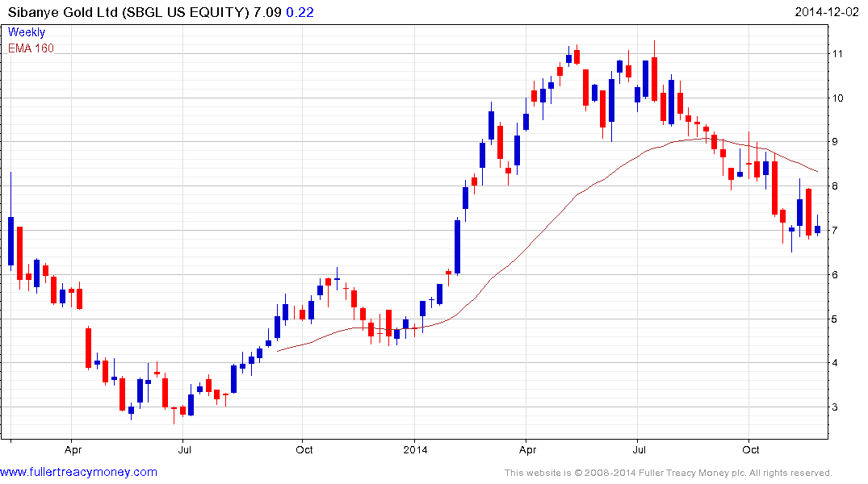Click the final blue candlestick near 7
Viewport: 868px width, 484px height.
[818, 229]
